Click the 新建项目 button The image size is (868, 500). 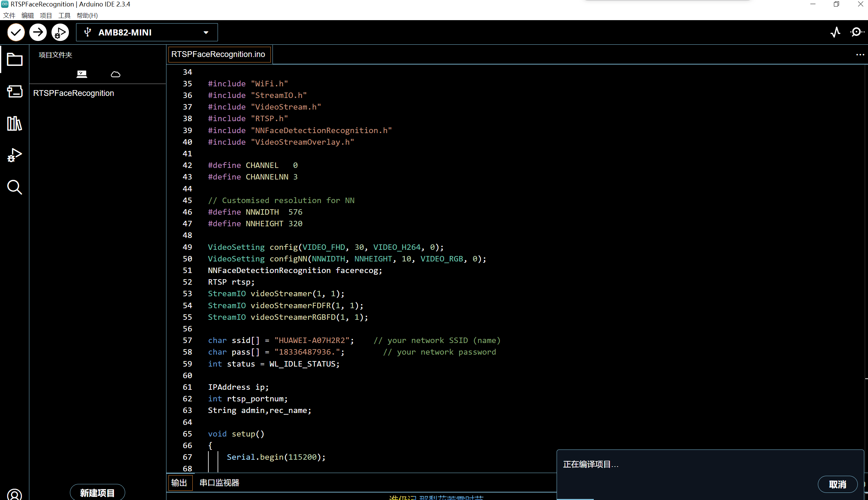click(x=98, y=493)
